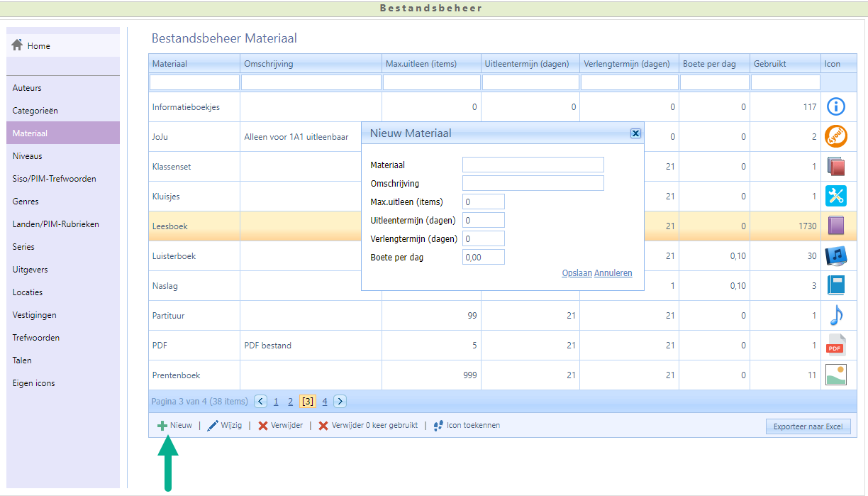Click the Home house icon

(x=18, y=45)
